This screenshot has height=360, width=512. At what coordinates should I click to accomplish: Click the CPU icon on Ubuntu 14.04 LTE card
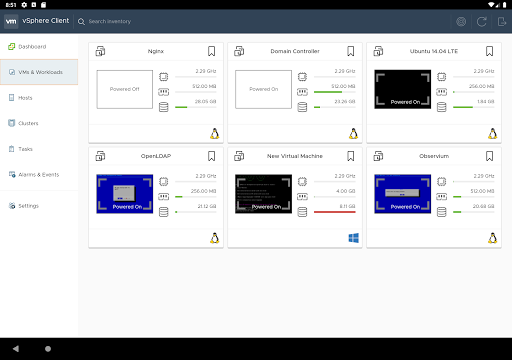pyautogui.click(x=442, y=77)
